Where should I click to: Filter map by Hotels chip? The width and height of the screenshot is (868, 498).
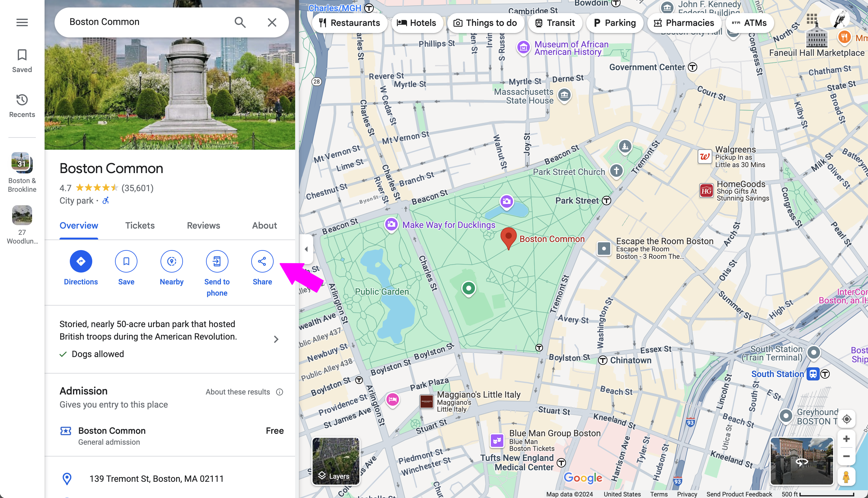(416, 23)
